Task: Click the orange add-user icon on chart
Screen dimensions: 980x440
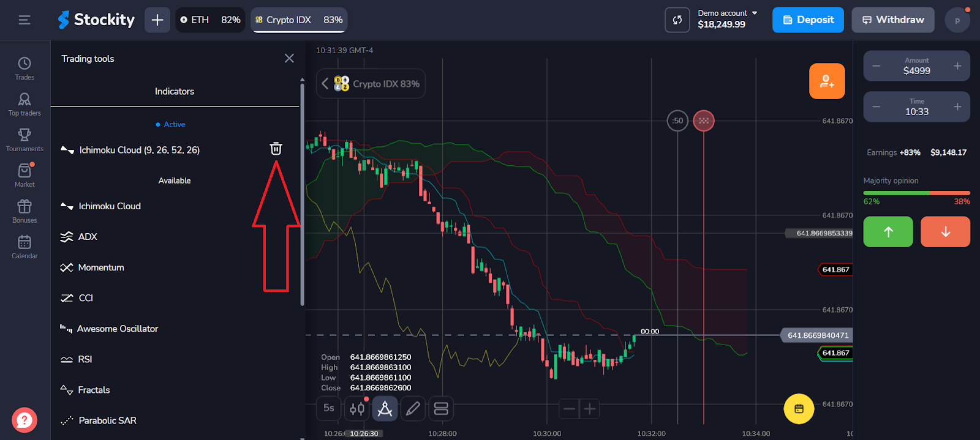Action: (827, 81)
